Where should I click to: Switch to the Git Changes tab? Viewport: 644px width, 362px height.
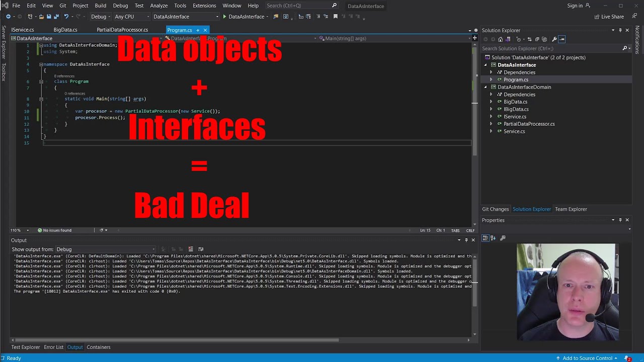tap(496, 209)
